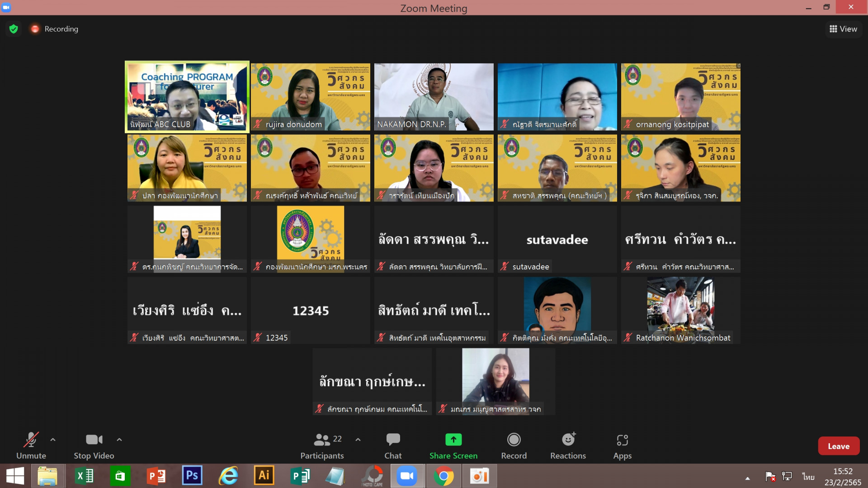Click the Unmute microphone button
The image size is (868, 488).
click(31, 446)
